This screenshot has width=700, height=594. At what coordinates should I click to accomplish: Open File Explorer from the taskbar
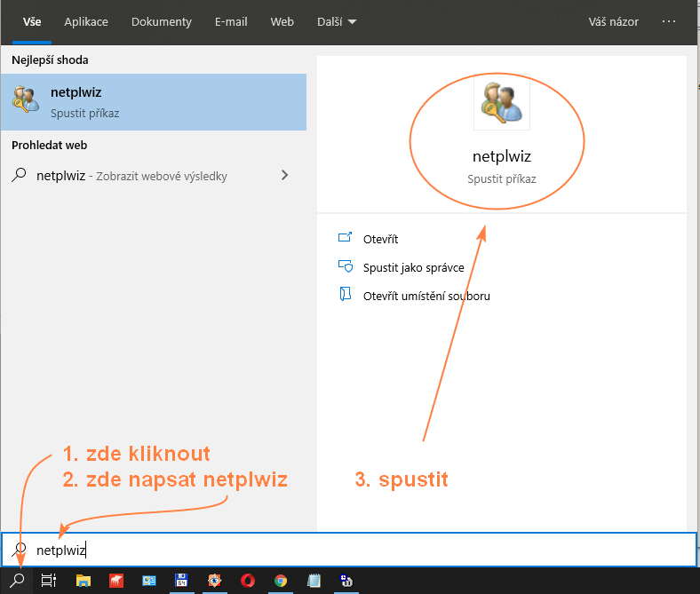pyautogui.click(x=84, y=581)
